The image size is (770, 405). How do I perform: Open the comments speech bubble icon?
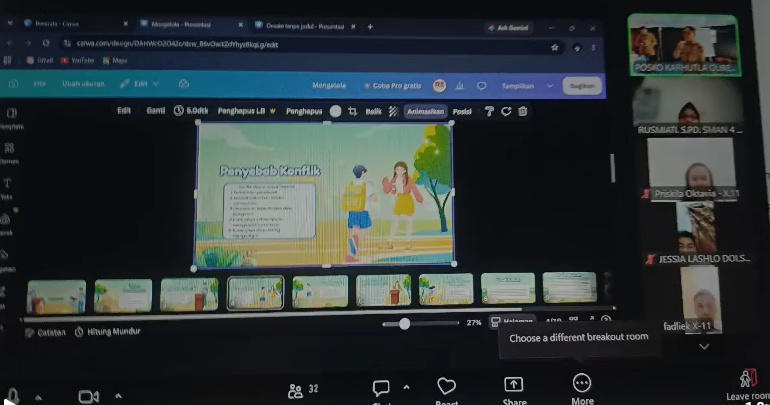point(482,85)
